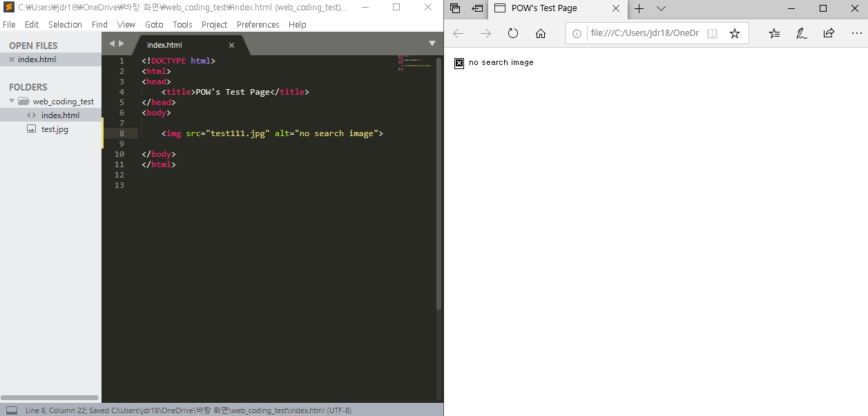Select the POW's Test Page browser tab
This screenshot has height=416, width=868.
pyautogui.click(x=557, y=8)
